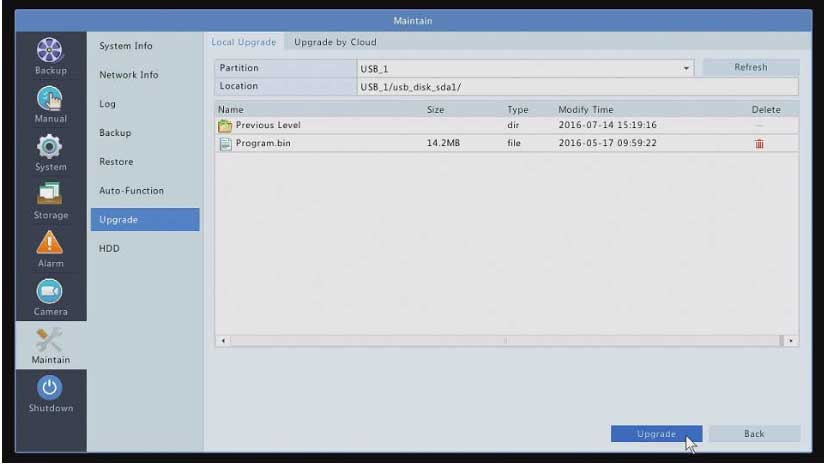Open the Alarm warning triangle icon
The height and width of the screenshot is (464, 824).
pos(50,244)
